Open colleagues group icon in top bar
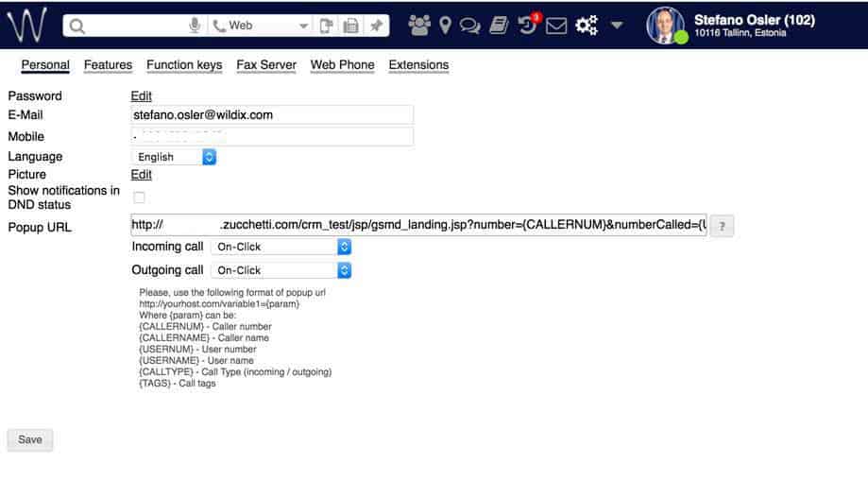868x481 pixels. pos(420,26)
